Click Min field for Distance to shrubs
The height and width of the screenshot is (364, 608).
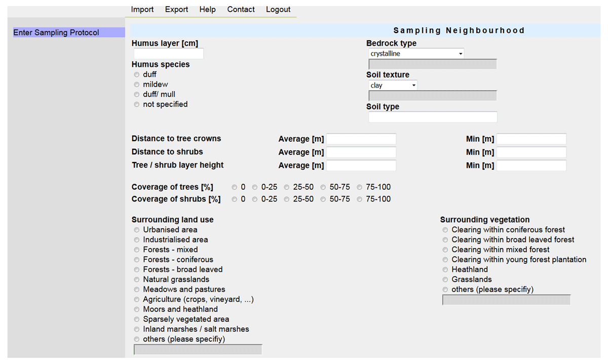pos(531,152)
